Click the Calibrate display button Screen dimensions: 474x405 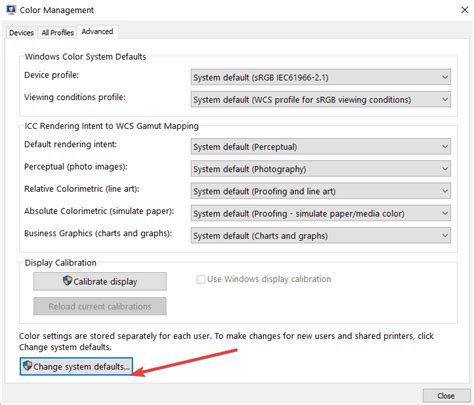[100, 281]
